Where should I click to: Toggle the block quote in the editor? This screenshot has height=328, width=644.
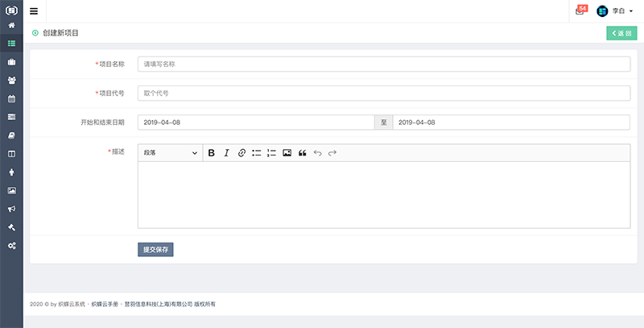pyautogui.click(x=303, y=153)
